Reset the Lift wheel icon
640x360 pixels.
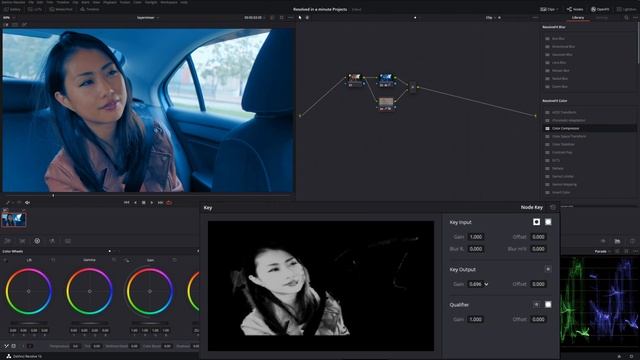53,260
